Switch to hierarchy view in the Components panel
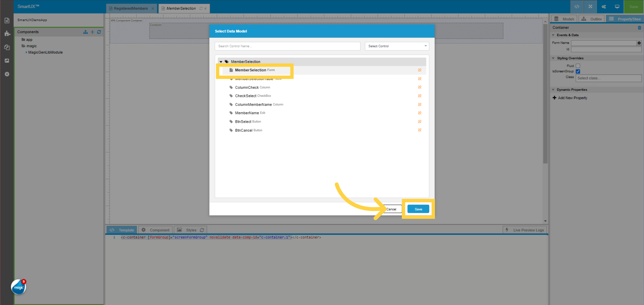 [85, 32]
